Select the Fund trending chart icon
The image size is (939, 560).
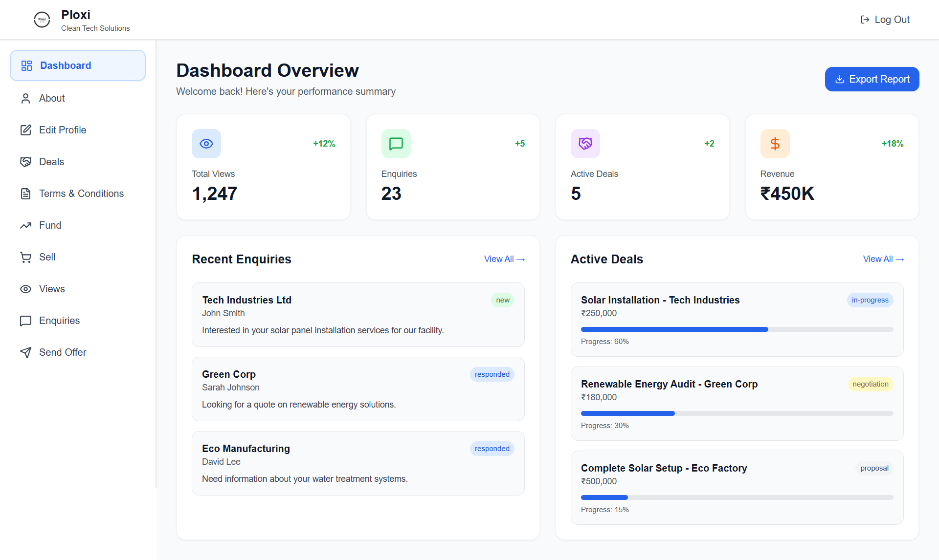coord(26,225)
